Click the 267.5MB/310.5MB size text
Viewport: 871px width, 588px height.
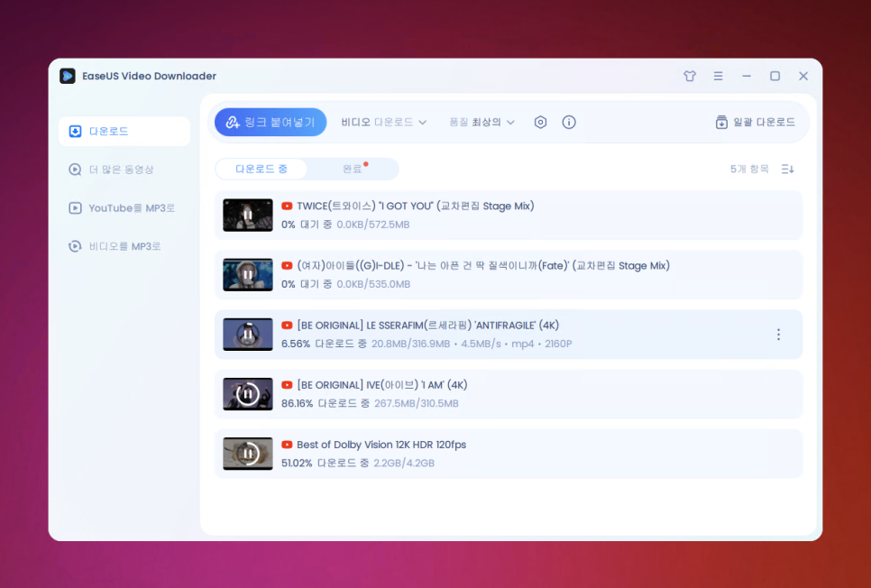417,403
